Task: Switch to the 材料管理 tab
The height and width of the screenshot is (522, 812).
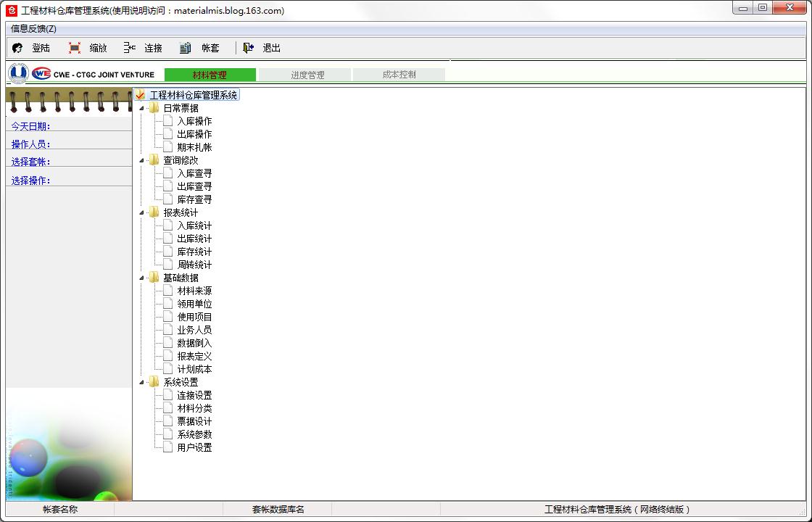Action: click(210, 75)
